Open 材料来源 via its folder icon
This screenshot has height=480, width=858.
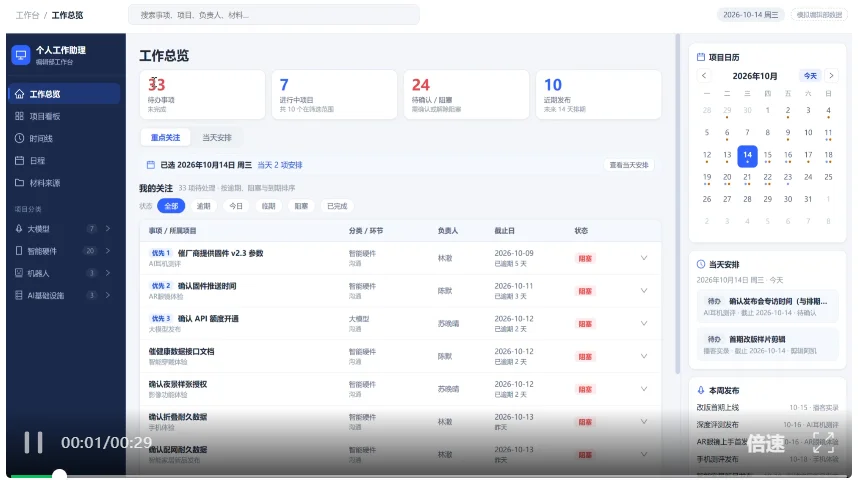coord(19,183)
